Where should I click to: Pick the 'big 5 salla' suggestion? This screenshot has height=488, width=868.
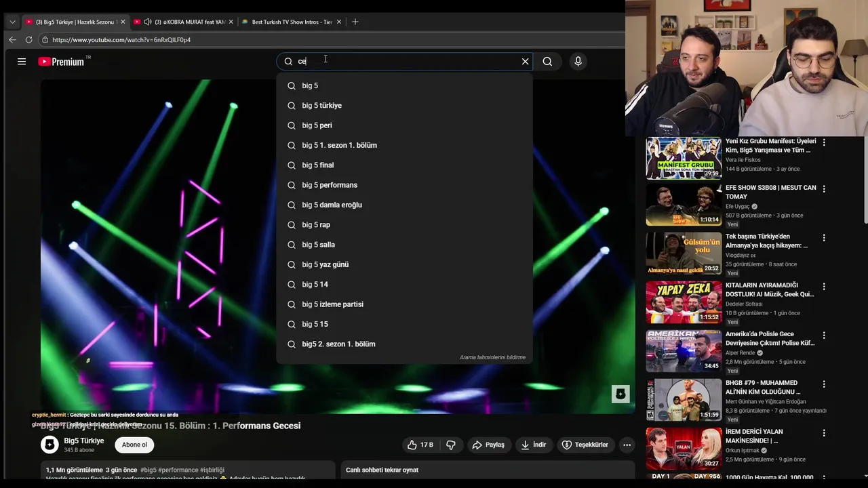(404, 245)
